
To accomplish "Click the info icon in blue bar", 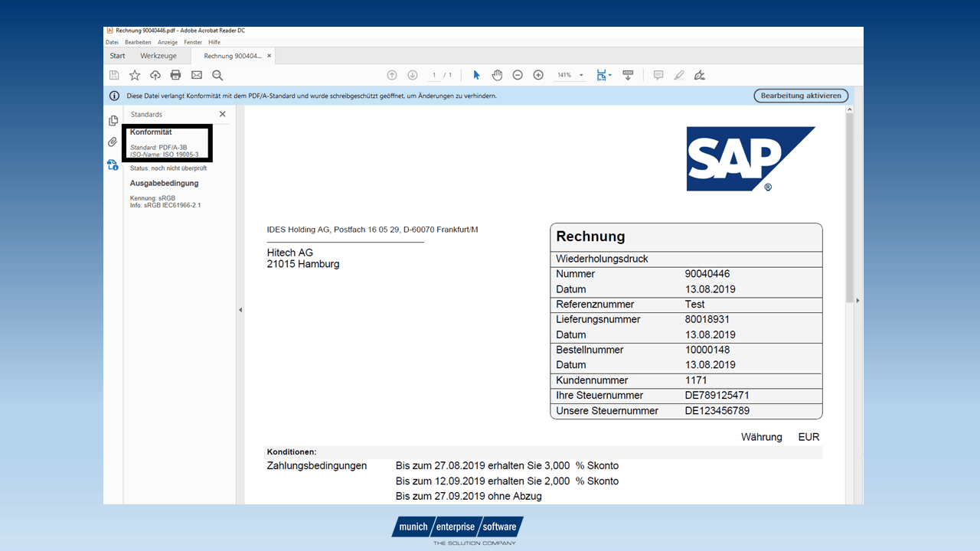I will pyautogui.click(x=114, y=96).
